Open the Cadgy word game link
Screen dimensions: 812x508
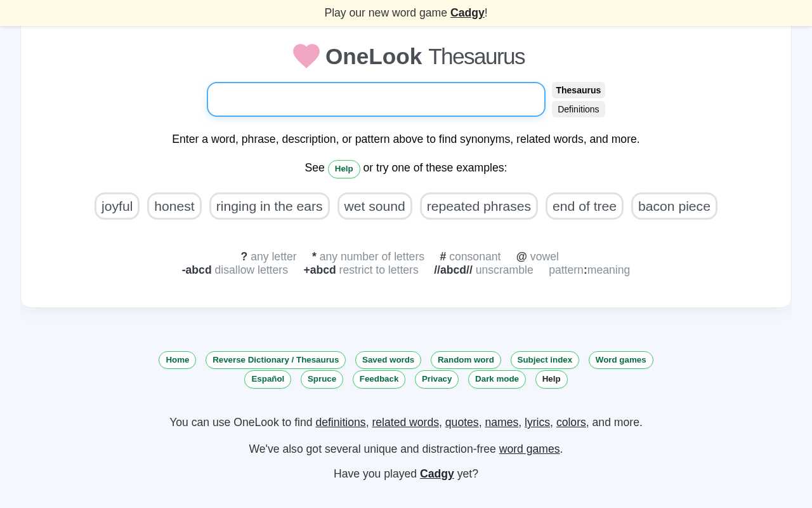coord(468,13)
